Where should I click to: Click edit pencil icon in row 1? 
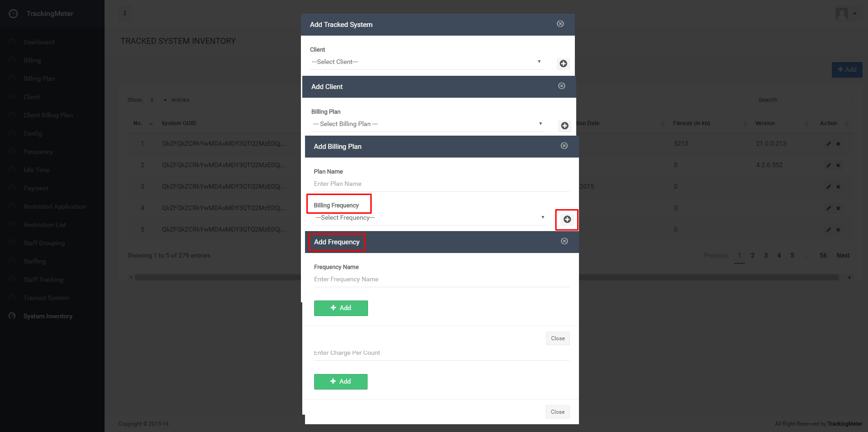coord(828,144)
